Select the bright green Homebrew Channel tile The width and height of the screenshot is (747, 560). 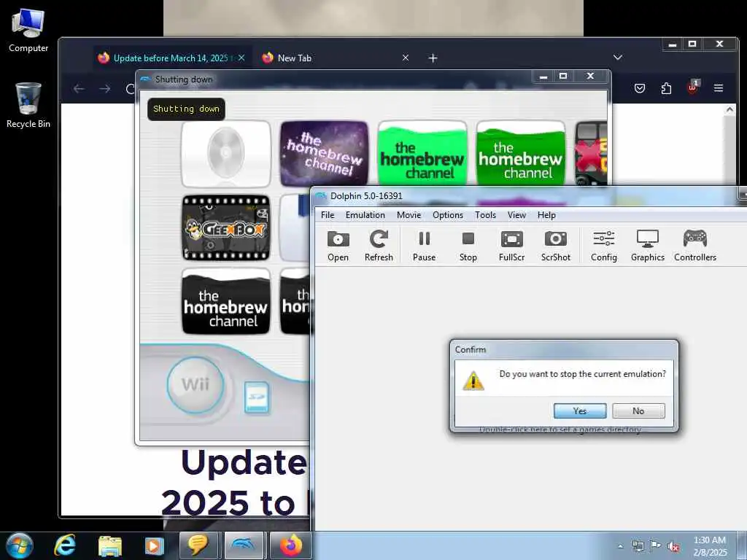[422, 154]
